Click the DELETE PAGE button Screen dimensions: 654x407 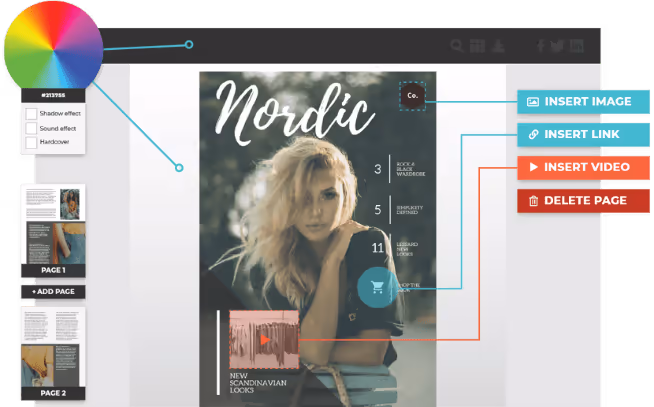pyautogui.click(x=583, y=201)
